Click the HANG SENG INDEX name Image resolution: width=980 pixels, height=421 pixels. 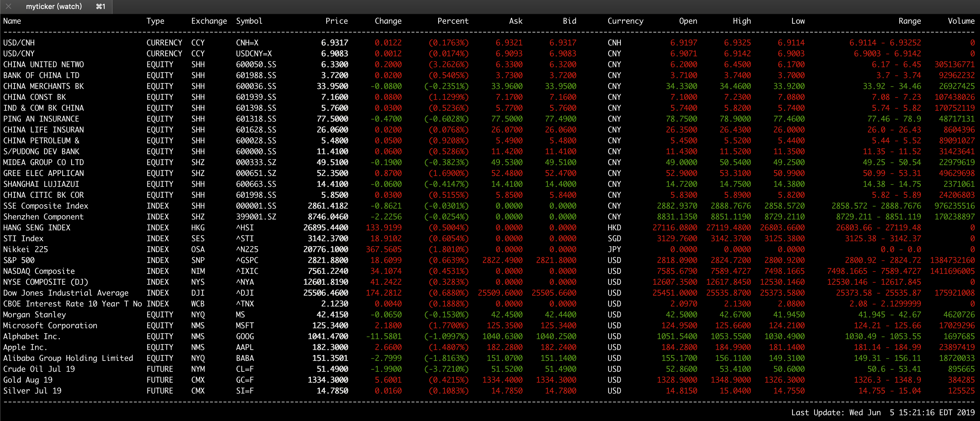36,228
